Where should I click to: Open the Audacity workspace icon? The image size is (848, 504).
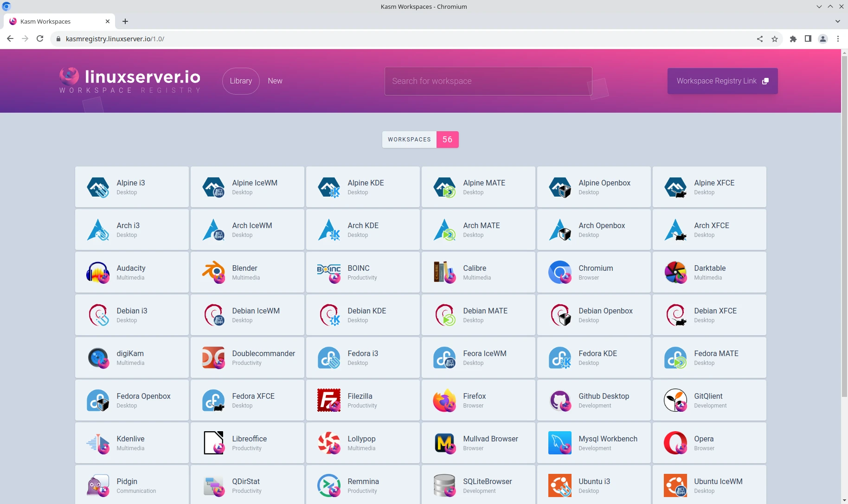[98, 272]
